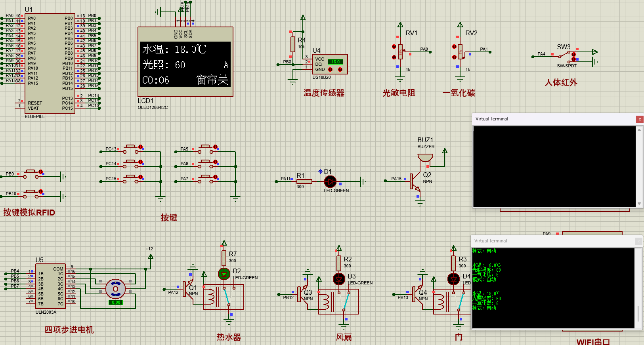
Task: Latch the PC14 button's red toggle dot
Action: point(140,162)
